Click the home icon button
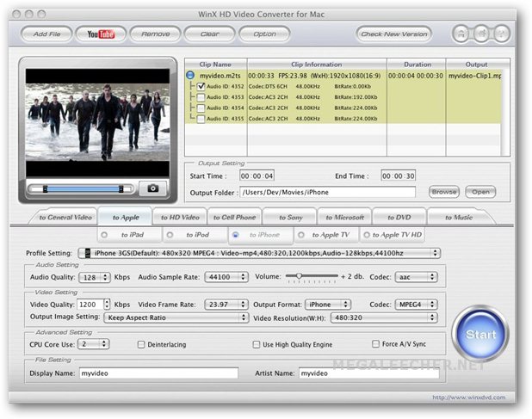 pyautogui.click(x=461, y=34)
